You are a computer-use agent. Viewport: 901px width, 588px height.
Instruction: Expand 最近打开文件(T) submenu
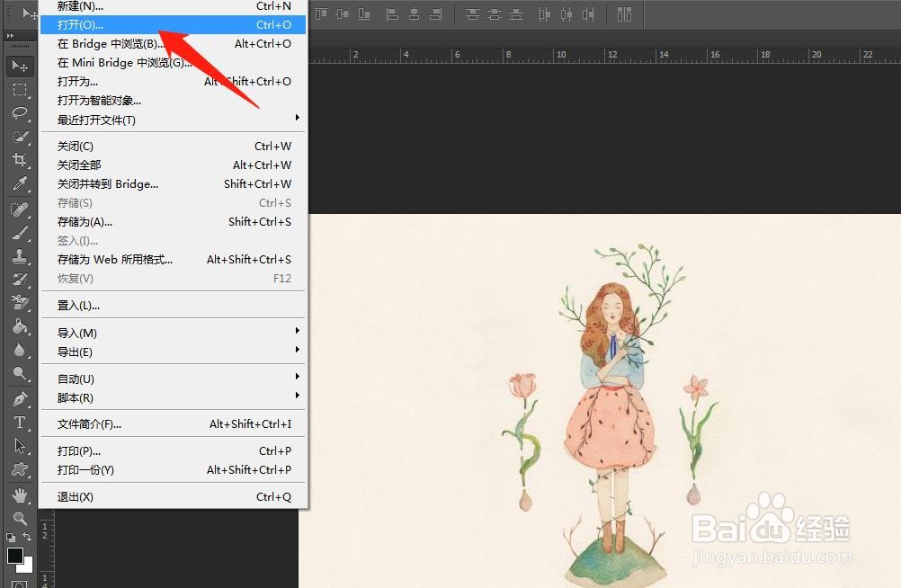coord(173,120)
